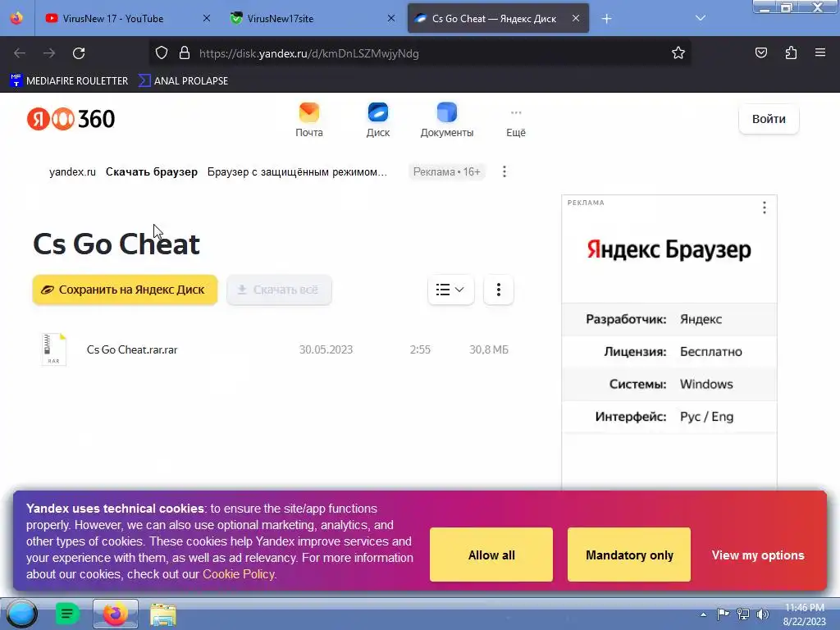Open the Pocket save icon
Image resolution: width=840 pixels, height=630 pixels.
point(760,52)
